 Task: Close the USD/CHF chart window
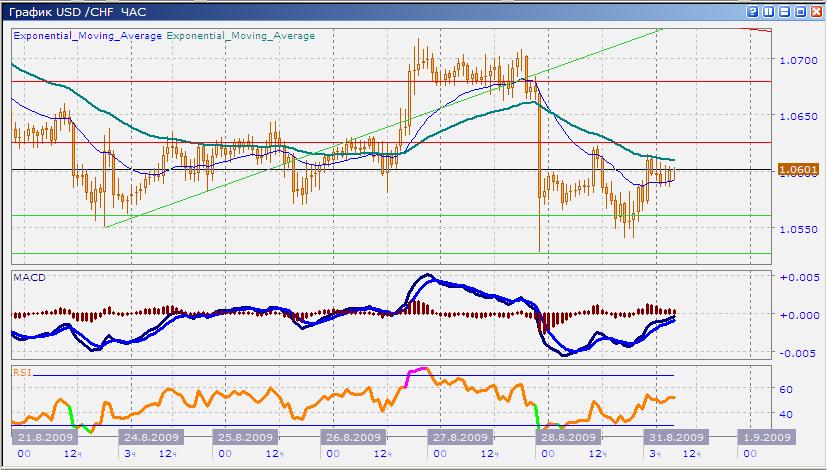816,12
